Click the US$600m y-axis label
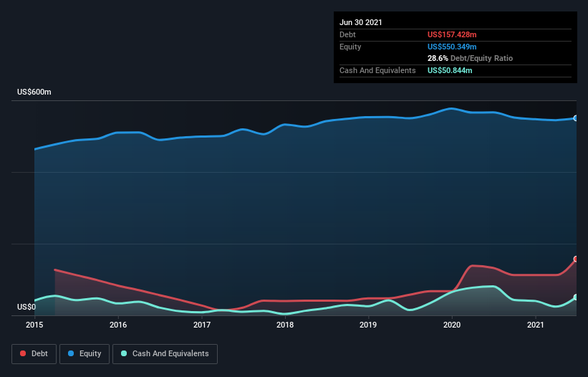The height and width of the screenshot is (377, 588). pos(34,92)
